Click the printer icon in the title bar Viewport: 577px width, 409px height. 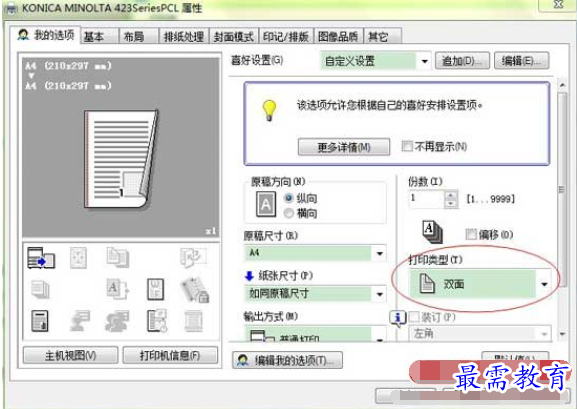pos(11,8)
